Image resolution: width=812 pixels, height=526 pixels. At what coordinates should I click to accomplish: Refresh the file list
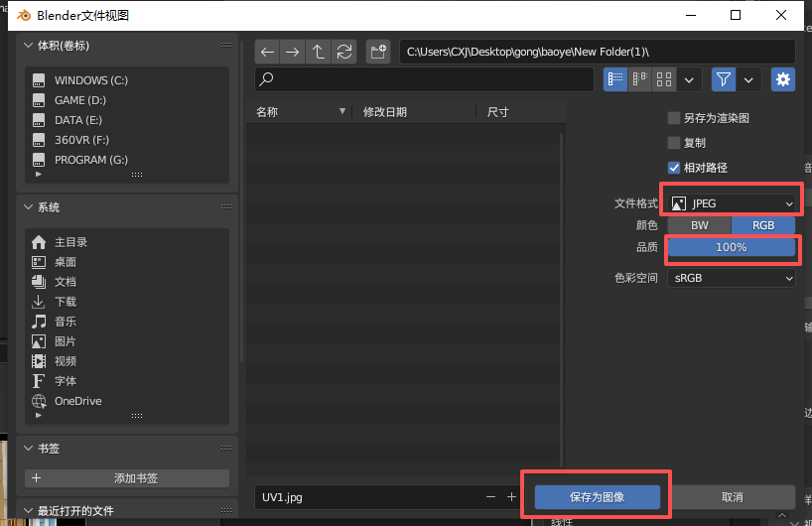click(344, 52)
